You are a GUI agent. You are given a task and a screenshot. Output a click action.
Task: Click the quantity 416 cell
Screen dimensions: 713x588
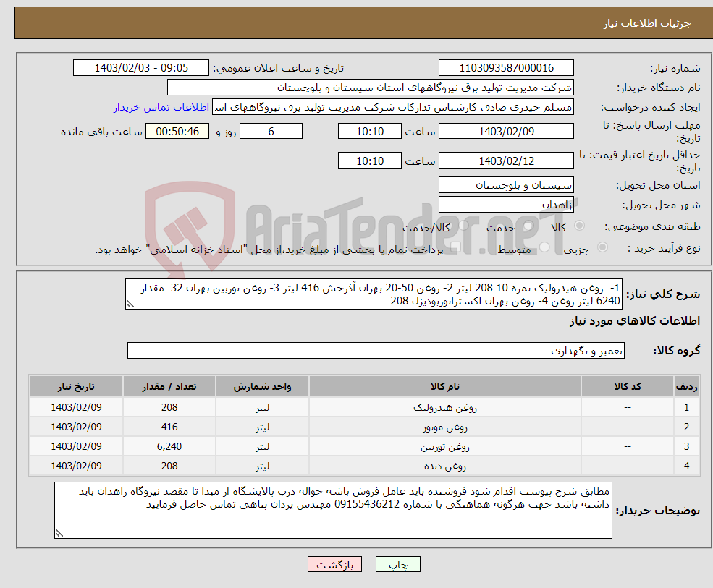[169, 427]
